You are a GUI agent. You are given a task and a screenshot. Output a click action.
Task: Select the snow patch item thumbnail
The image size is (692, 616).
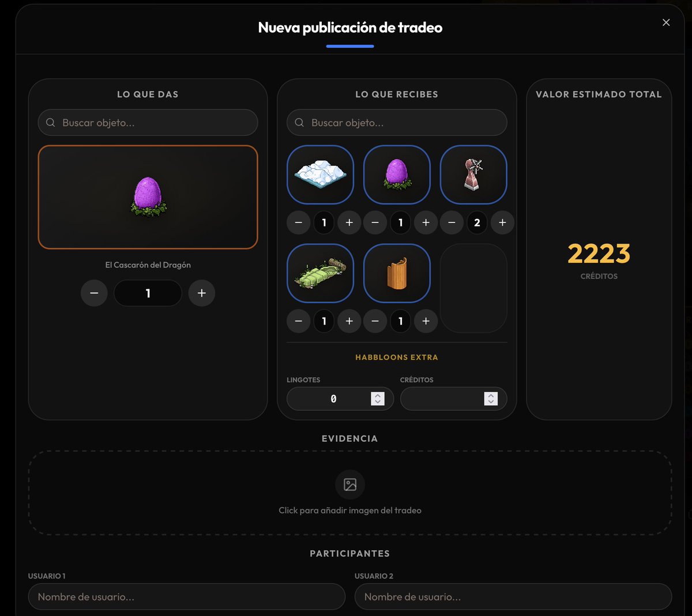point(320,175)
